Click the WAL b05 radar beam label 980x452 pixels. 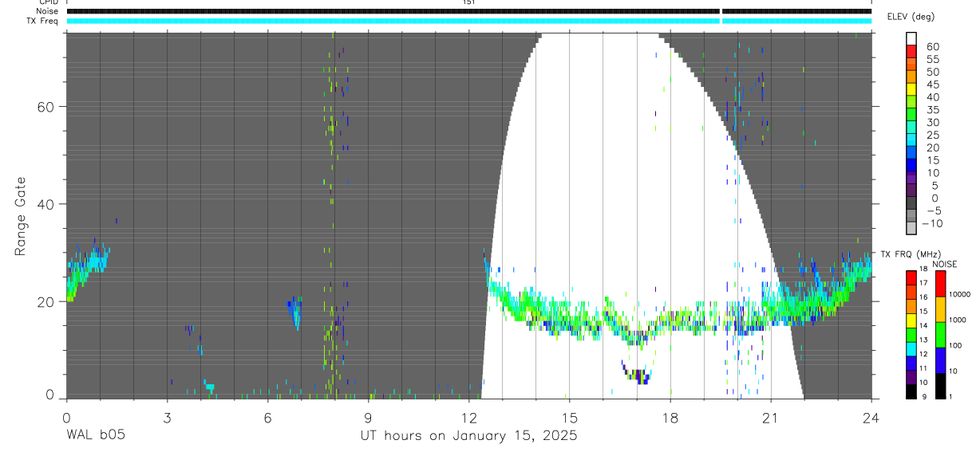[95, 435]
